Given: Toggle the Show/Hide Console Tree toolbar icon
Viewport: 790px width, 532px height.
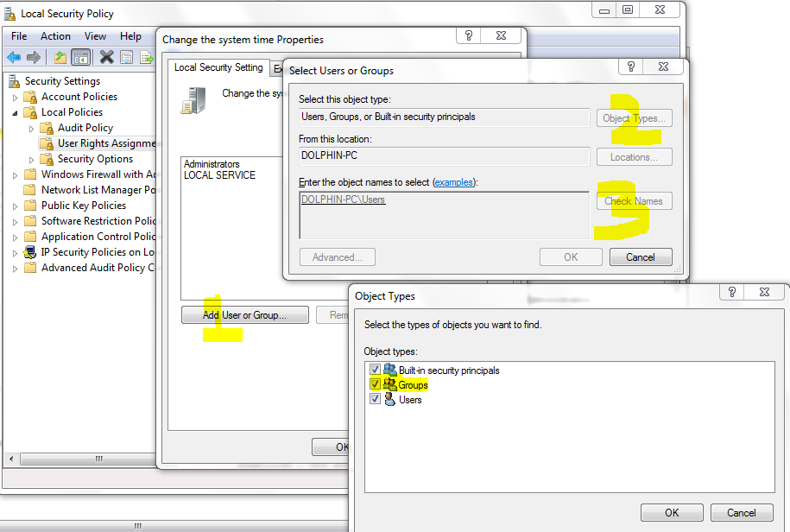Looking at the screenshot, I should (x=80, y=57).
